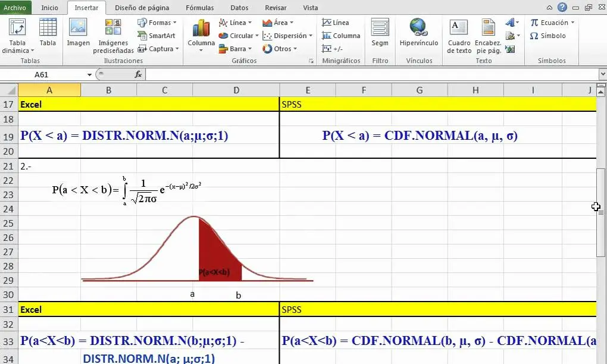Open Encabez. pie pág. header footer tool

tap(487, 37)
